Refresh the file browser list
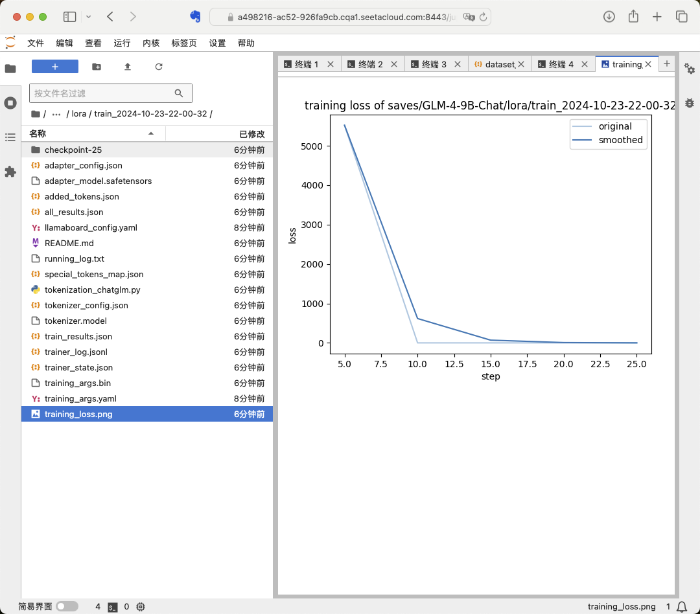Viewport: 700px width, 614px height. coord(159,67)
